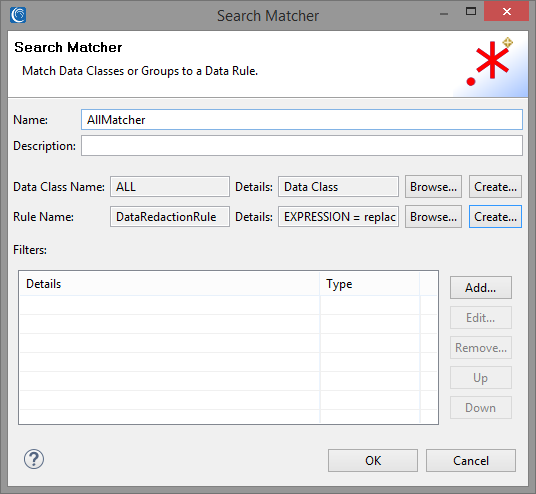Cancel the Search Matcher dialog
Viewport: 536px width, 494px height.
tap(471, 460)
